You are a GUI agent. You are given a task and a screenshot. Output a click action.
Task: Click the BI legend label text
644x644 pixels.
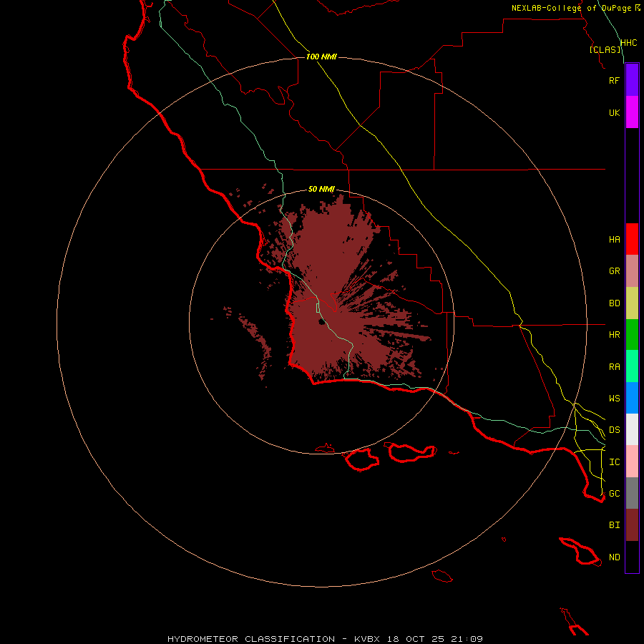[x=614, y=525]
